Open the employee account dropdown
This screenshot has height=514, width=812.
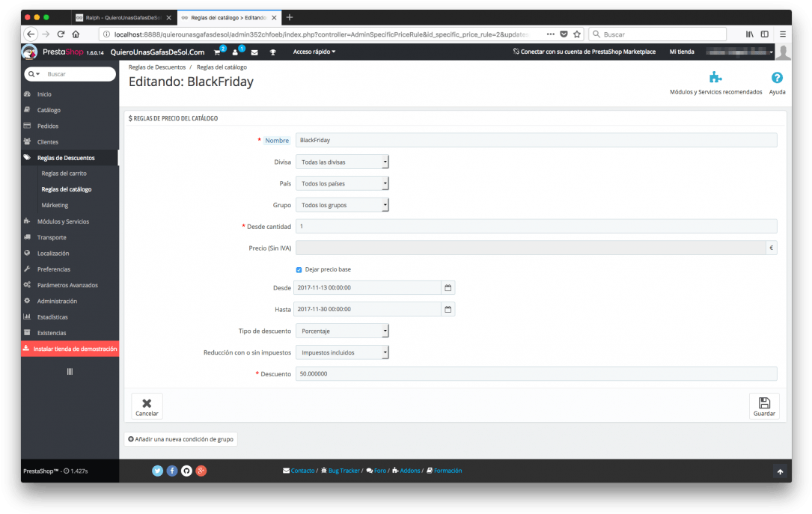point(739,52)
